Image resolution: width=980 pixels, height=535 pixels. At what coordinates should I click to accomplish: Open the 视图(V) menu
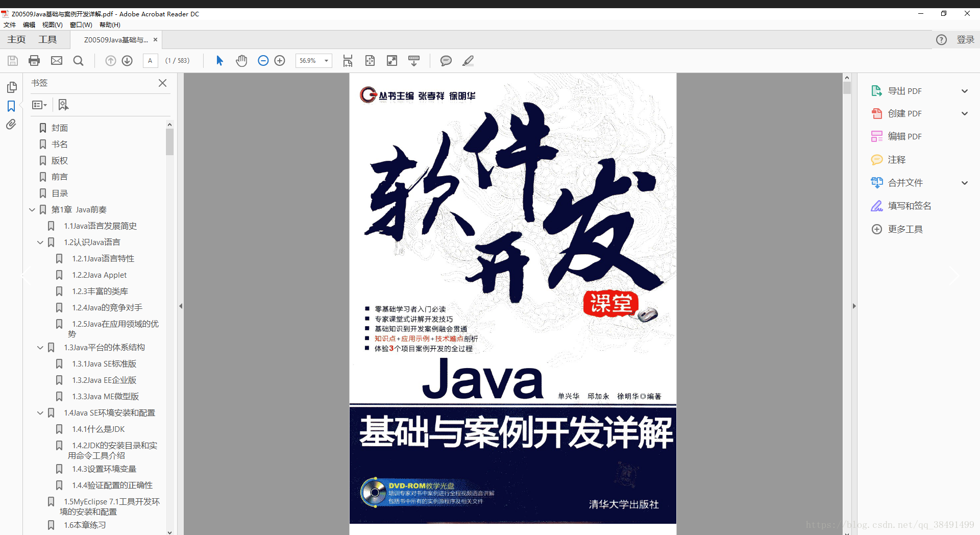(x=52, y=25)
